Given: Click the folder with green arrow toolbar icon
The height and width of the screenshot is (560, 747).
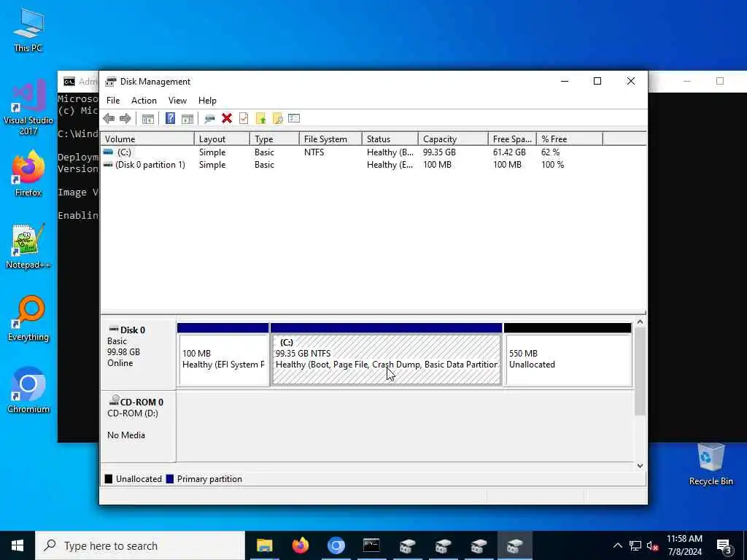Looking at the screenshot, I should point(260,119).
